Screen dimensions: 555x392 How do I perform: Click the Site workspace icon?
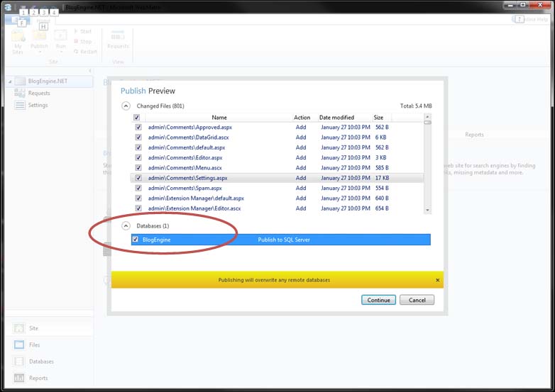point(19,328)
